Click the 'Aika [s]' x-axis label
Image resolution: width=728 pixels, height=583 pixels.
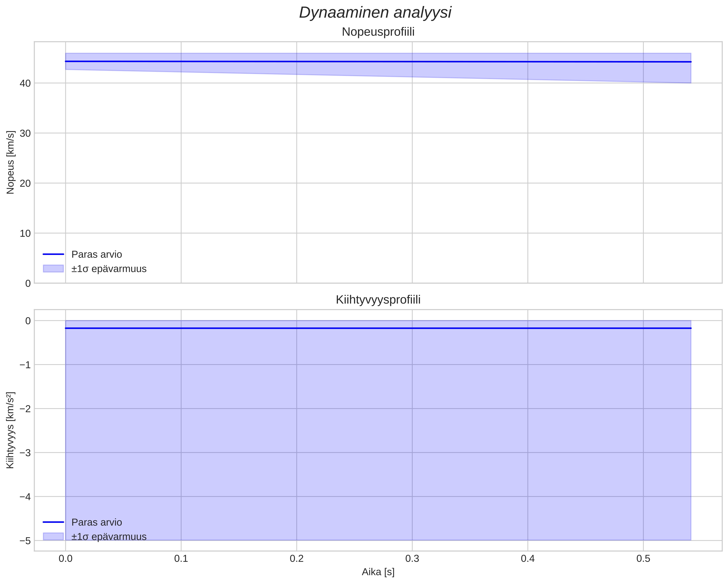[378, 572]
